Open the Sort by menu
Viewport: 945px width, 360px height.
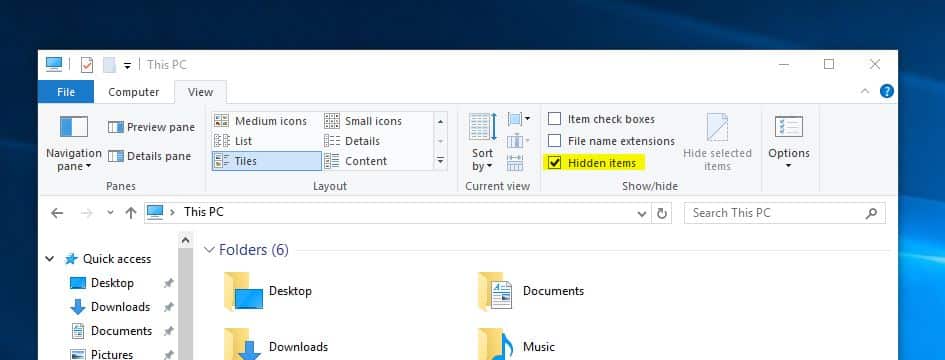point(483,143)
